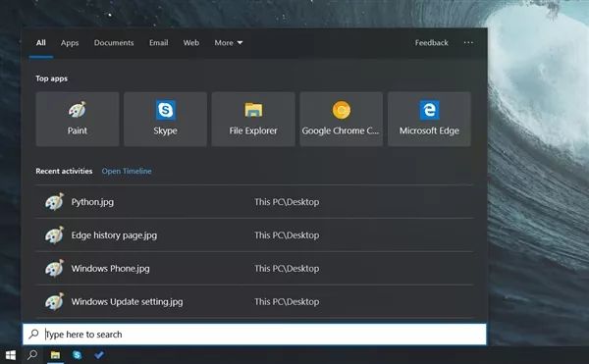Open the blue checkmark taskbar app
The image size is (589, 364).
99,355
